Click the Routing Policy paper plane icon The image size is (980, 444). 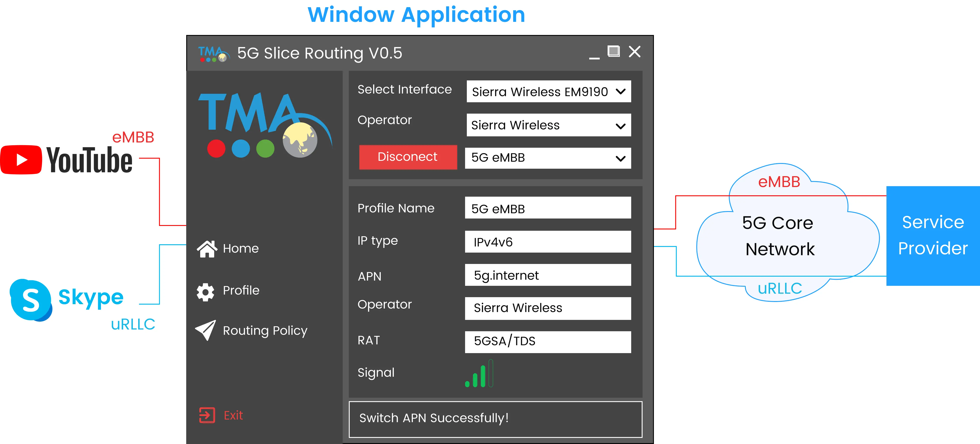click(206, 330)
